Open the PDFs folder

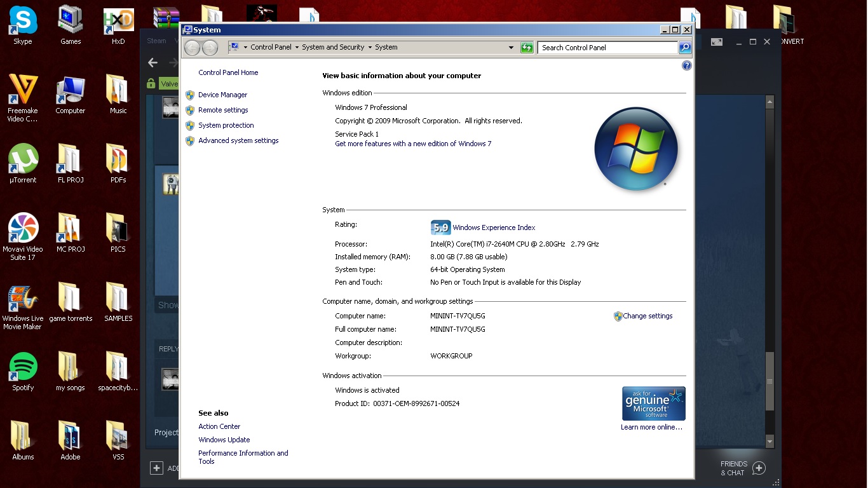(118, 164)
